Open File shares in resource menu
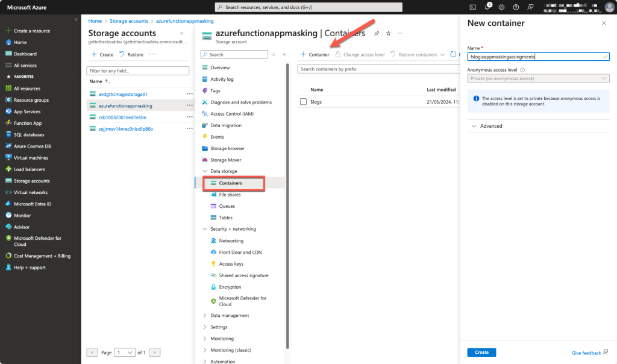Viewport: 617px width, 364px height. pyautogui.click(x=230, y=195)
